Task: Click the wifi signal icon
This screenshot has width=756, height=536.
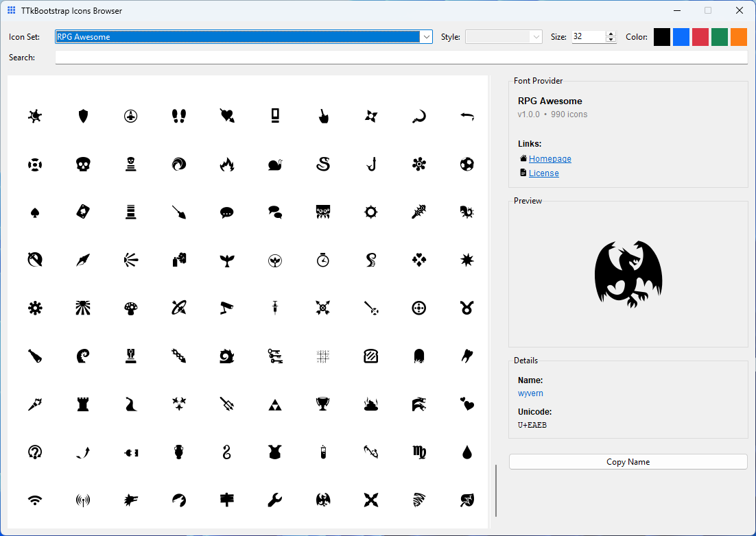Action: coord(35,500)
